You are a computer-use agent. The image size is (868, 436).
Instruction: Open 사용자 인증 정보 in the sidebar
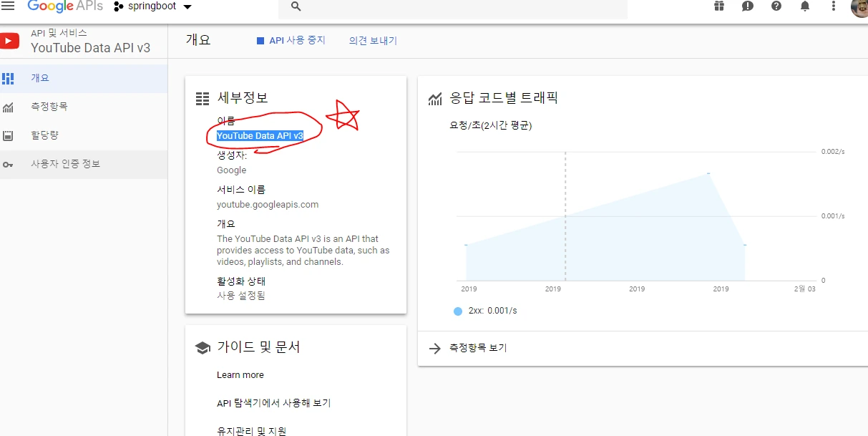click(84, 164)
